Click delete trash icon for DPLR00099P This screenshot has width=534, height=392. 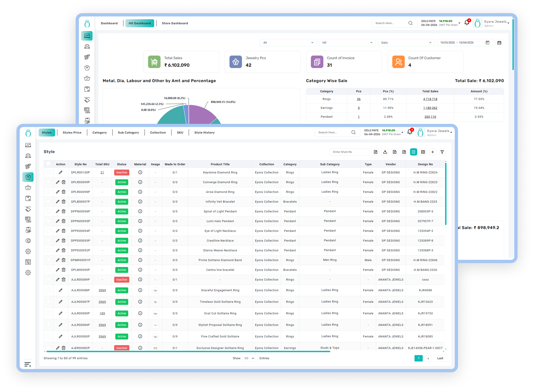pyautogui.click(x=64, y=182)
